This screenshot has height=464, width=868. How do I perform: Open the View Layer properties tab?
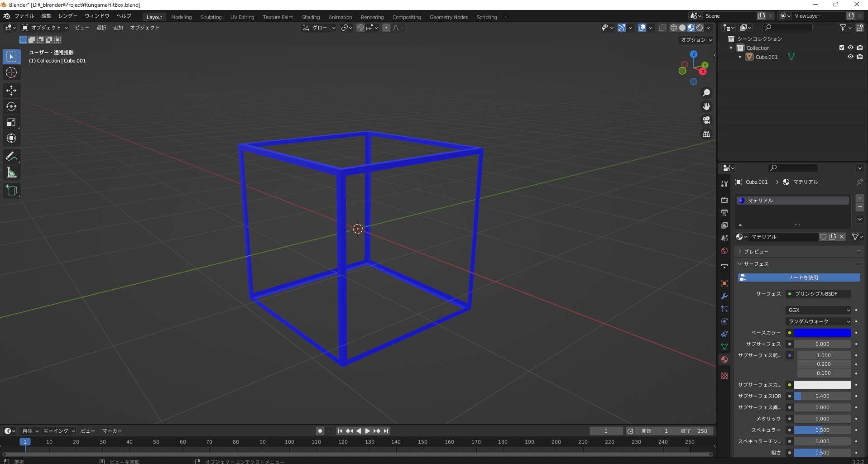724,225
